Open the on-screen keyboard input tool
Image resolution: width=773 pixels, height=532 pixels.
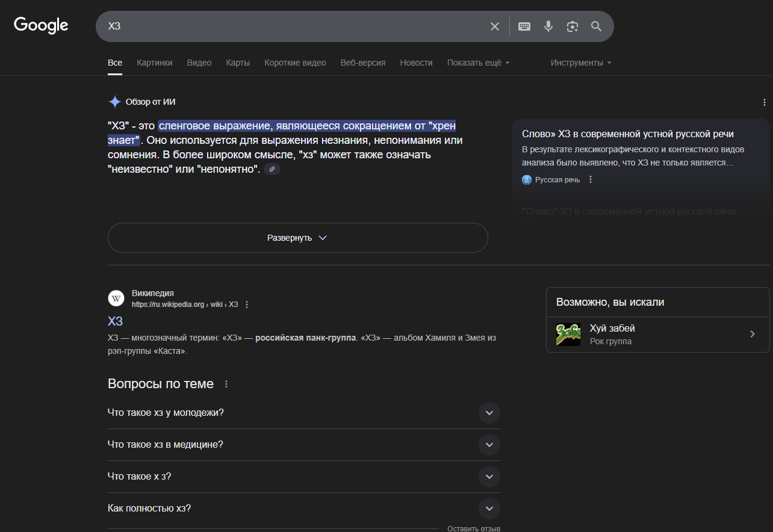pos(524,26)
